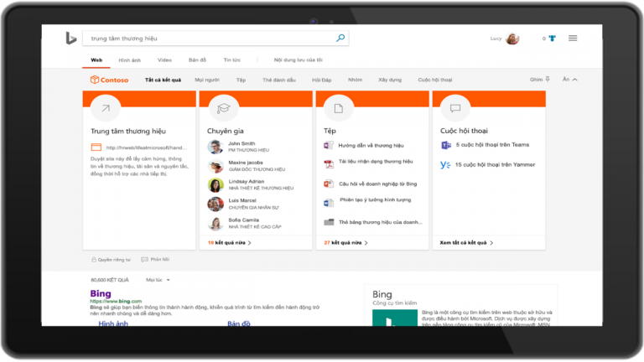Viewport: 644px width, 362px height.
Task: Open 15 cuộc hội thoại trên Yammer
Action: coord(495,164)
